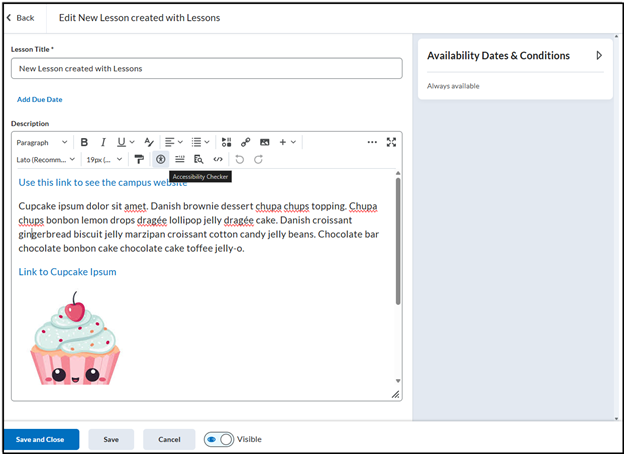This screenshot has width=624, height=454.
Task: Click the Insert Image icon
Action: (x=264, y=142)
